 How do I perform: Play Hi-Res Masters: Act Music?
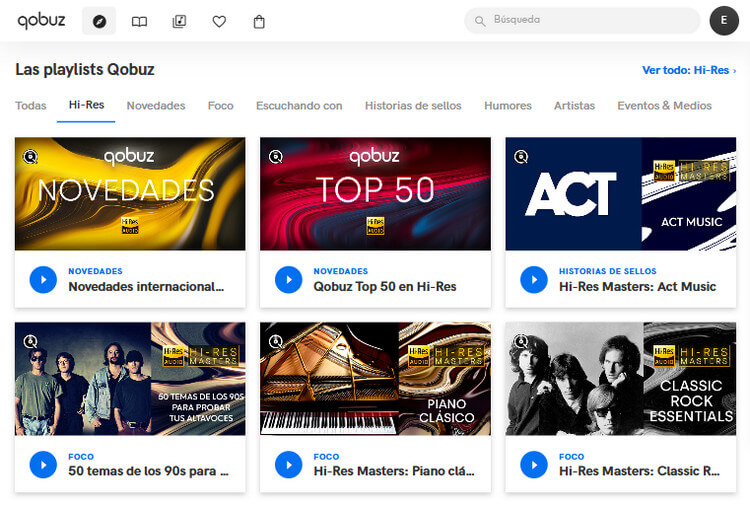[534, 280]
